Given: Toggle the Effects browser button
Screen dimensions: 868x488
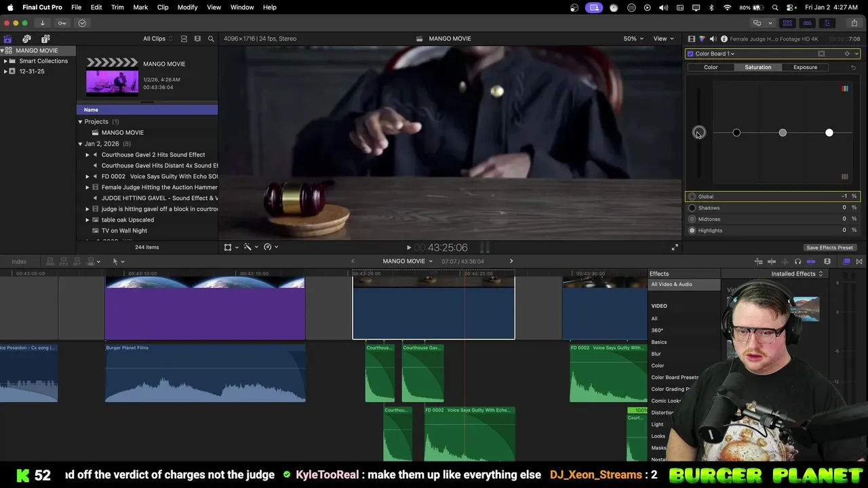Looking at the screenshot, I should [x=846, y=262].
